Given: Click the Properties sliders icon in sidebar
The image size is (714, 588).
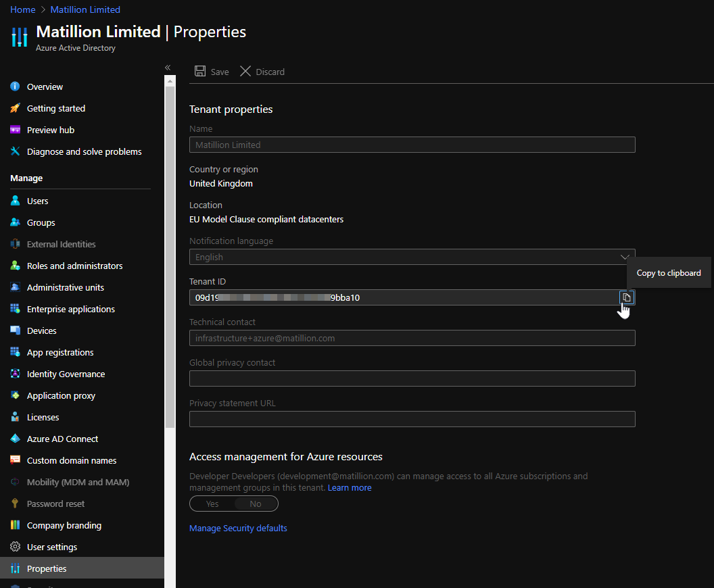Looking at the screenshot, I should tap(15, 568).
